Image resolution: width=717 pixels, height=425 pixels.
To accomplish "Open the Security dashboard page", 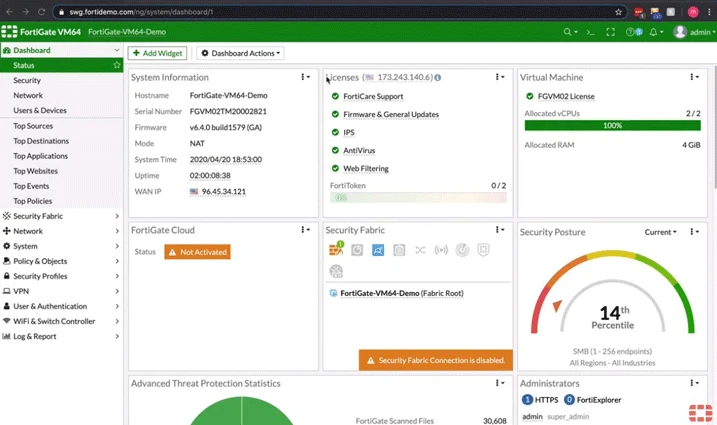I will pos(61,80).
